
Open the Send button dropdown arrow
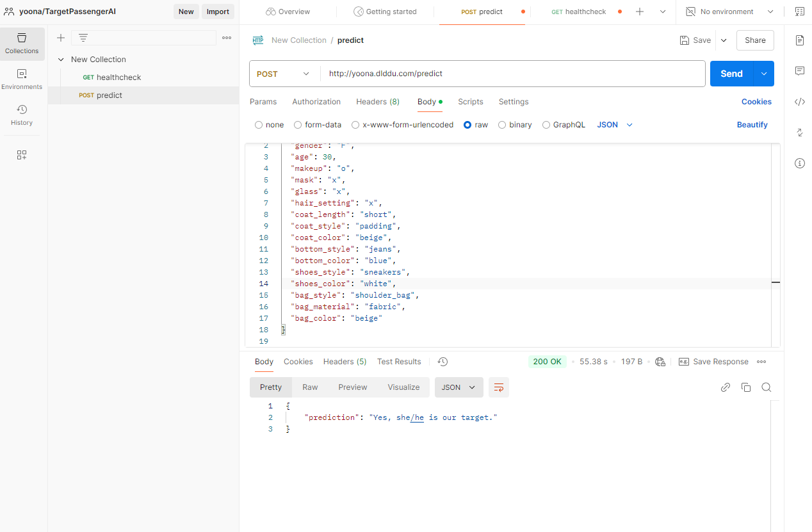[x=764, y=74]
